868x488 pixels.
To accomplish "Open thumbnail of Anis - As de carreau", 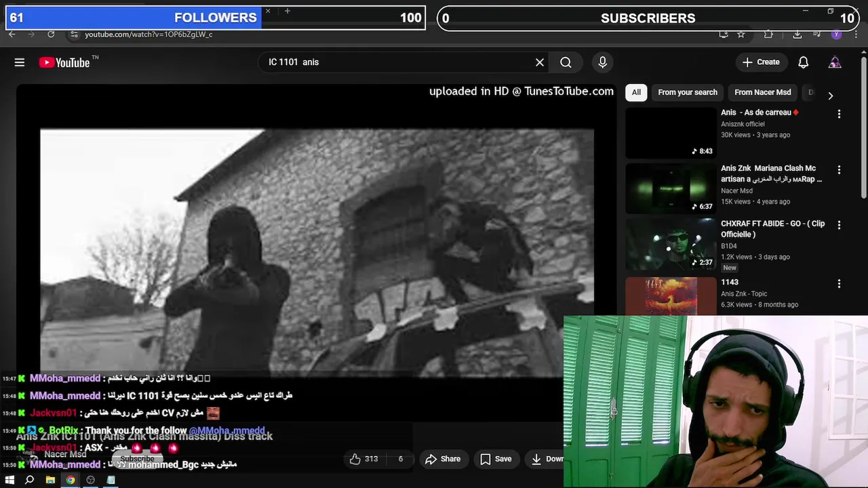I will pyautogui.click(x=671, y=133).
